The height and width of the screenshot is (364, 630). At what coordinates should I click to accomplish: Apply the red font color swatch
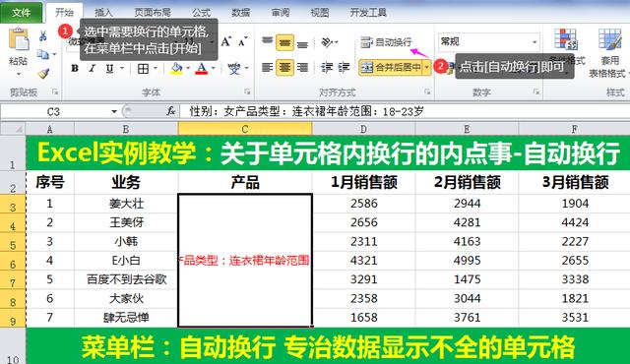click(x=202, y=69)
